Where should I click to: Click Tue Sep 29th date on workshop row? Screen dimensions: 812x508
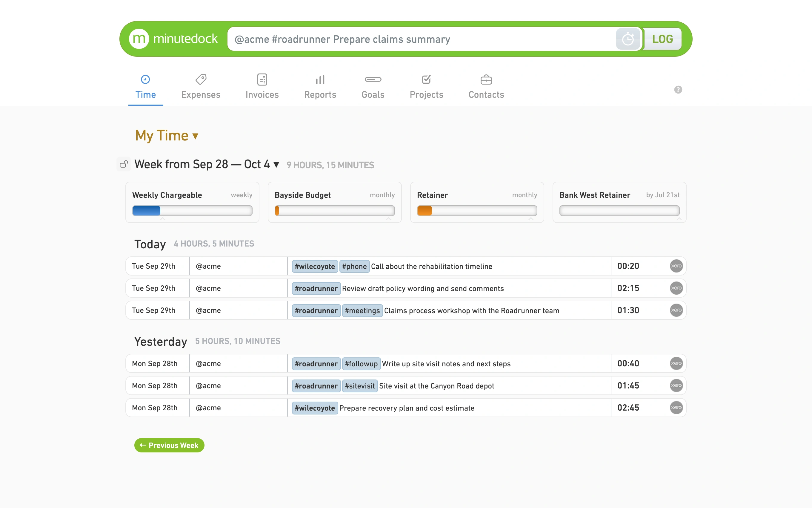click(154, 310)
